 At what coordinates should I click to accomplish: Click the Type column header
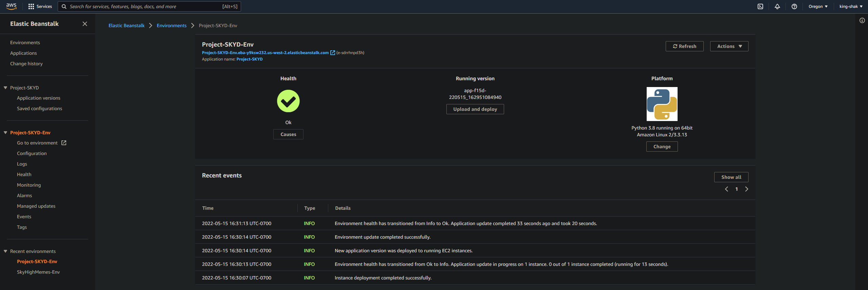310,208
